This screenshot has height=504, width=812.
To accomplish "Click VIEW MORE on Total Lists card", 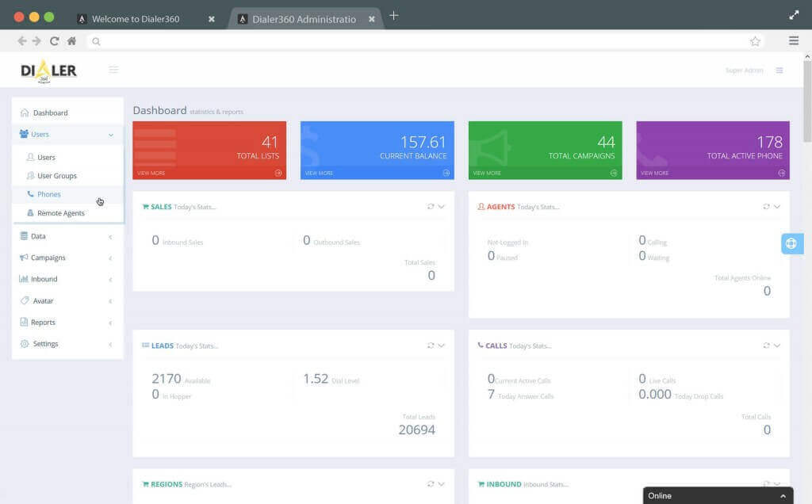I will 151,172.
